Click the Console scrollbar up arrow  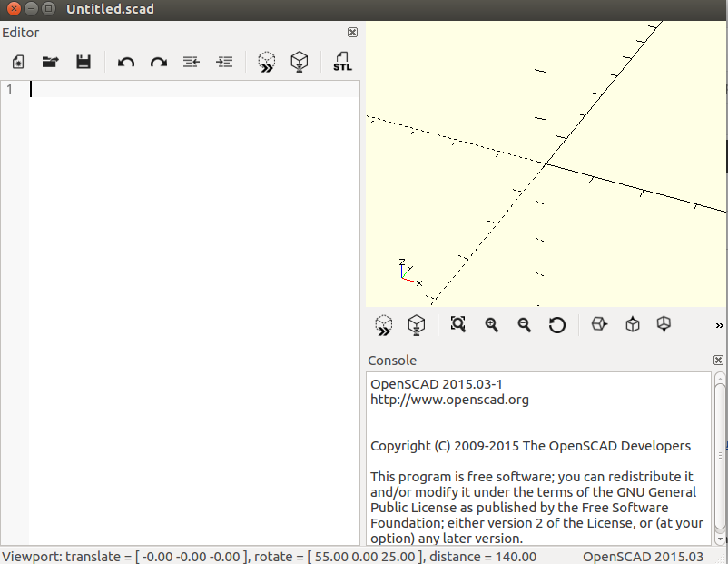[720, 377]
